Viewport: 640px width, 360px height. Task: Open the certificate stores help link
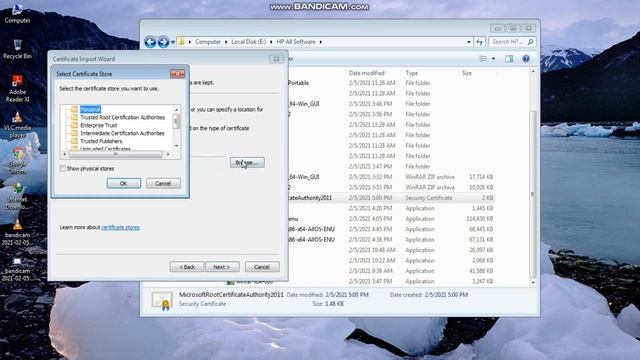[120, 227]
